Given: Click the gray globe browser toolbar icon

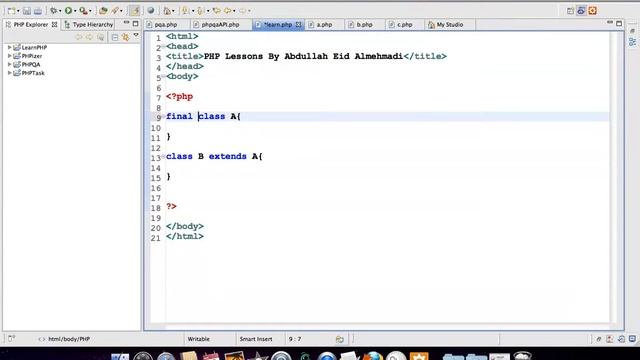Looking at the screenshot, I should (x=151, y=11).
